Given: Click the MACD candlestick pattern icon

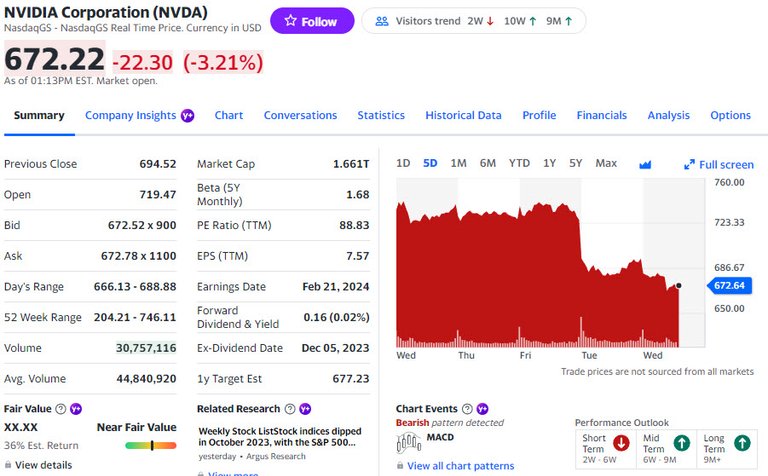Looking at the screenshot, I should click(x=408, y=443).
